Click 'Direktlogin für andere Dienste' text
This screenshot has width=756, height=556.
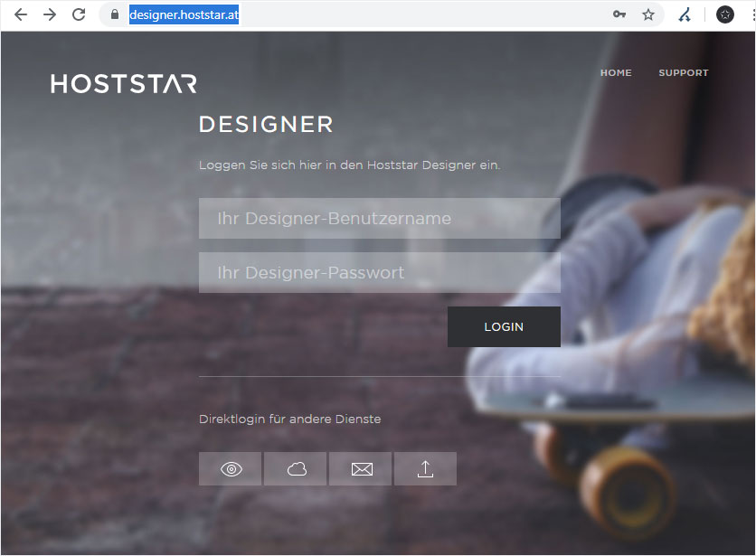289,419
